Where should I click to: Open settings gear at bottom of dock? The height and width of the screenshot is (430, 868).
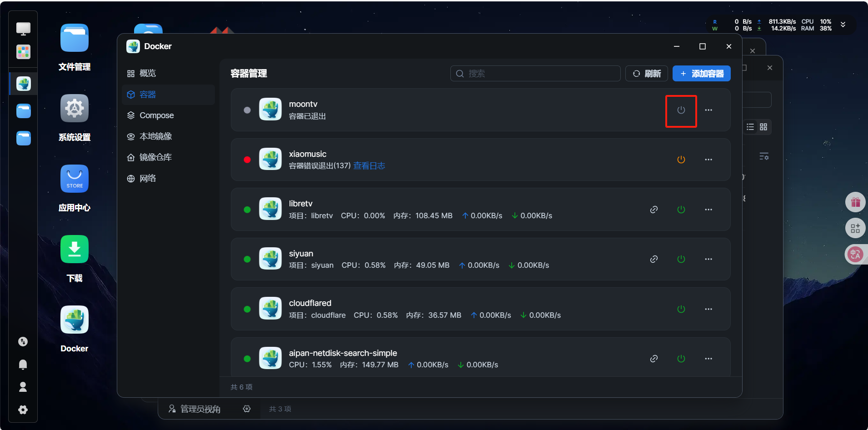(23, 410)
